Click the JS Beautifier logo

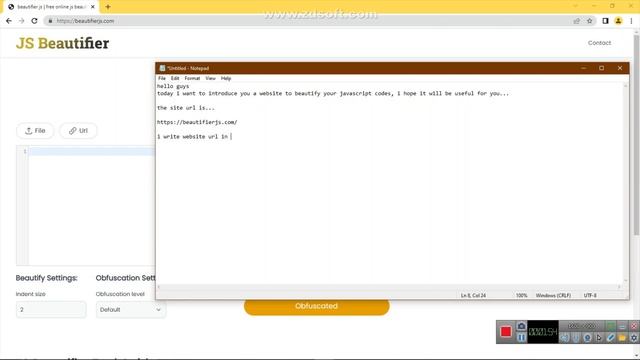tap(62, 43)
